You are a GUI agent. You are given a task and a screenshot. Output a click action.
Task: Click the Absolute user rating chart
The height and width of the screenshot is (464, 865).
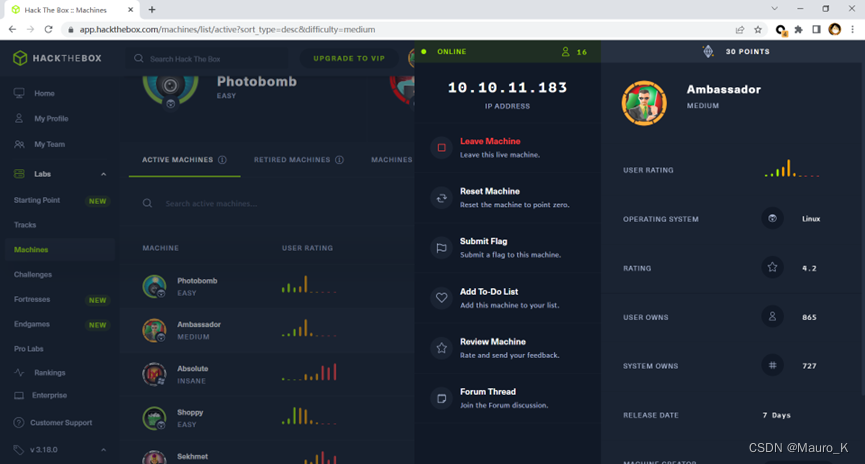click(x=309, y=372)
